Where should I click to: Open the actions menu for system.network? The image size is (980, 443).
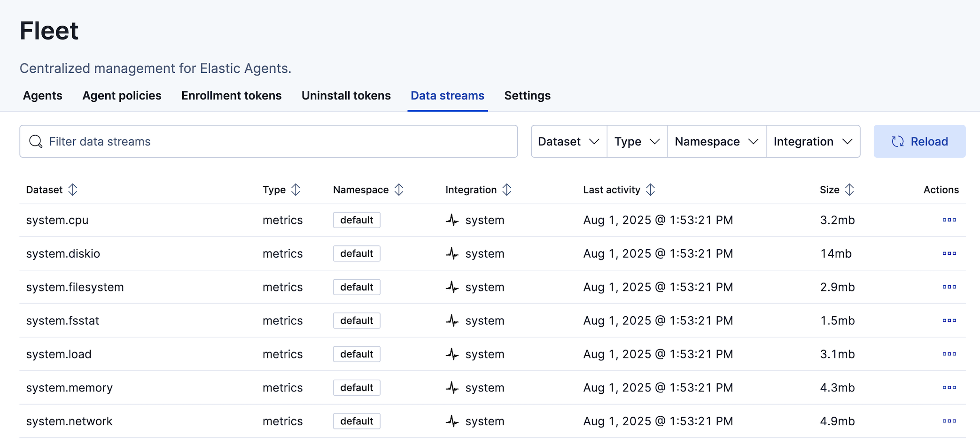click(949, 421)
